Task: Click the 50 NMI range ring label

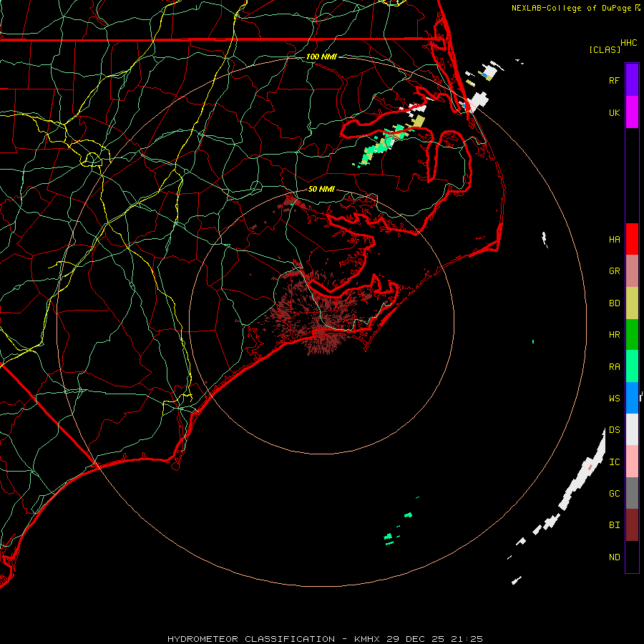Action: [321, 189]
